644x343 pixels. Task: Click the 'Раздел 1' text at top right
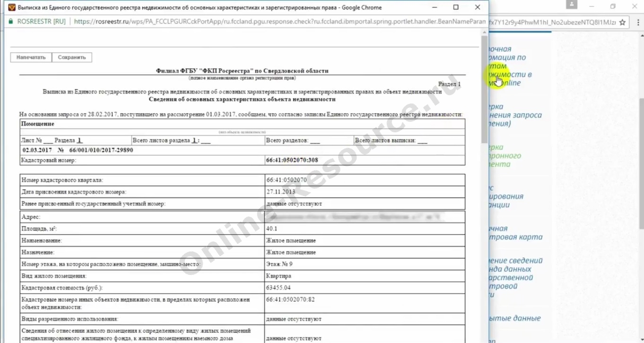449,84
